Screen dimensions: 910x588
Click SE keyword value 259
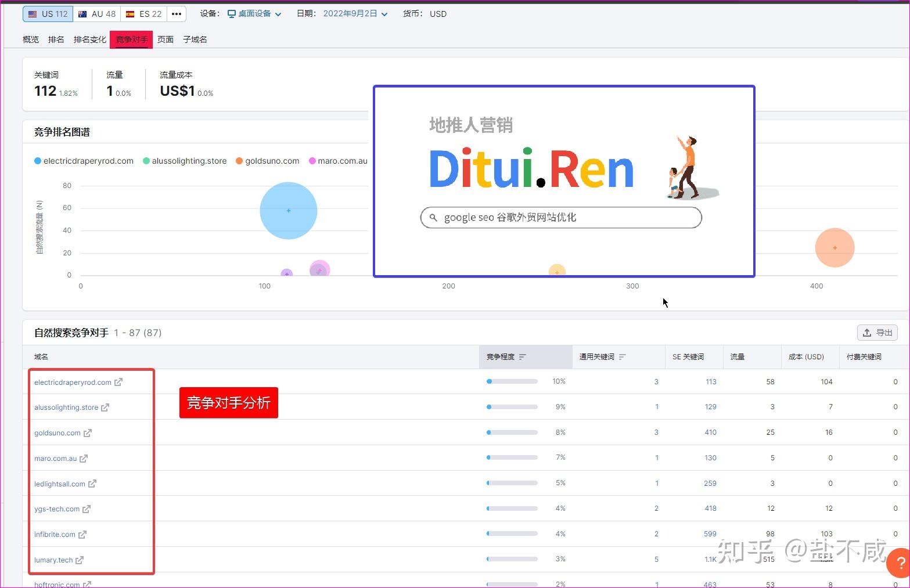[x=710, y=484]
